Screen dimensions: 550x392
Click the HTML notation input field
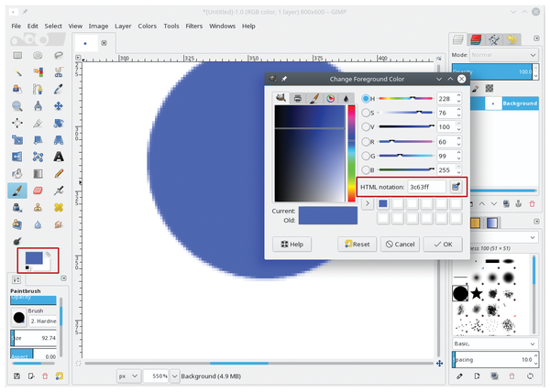pos(426,187)
